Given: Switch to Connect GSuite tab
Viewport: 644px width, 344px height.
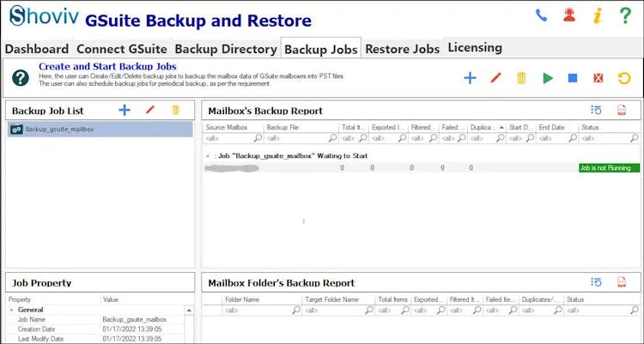Looking at the screenshot, I should (122, 49).
